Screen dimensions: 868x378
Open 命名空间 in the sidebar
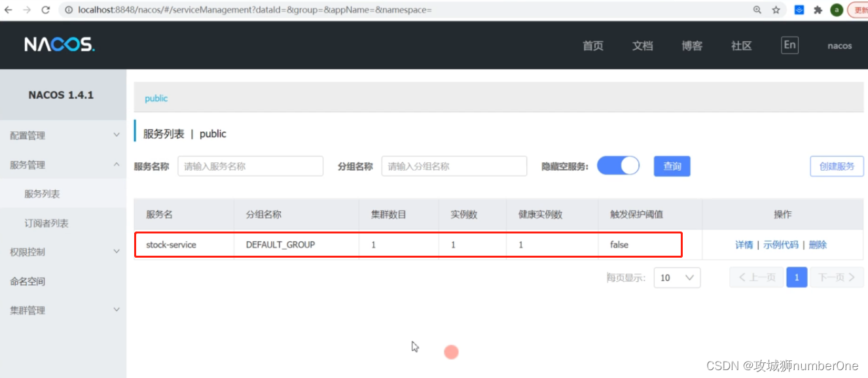pyautogui.click(x=63, y=281)
